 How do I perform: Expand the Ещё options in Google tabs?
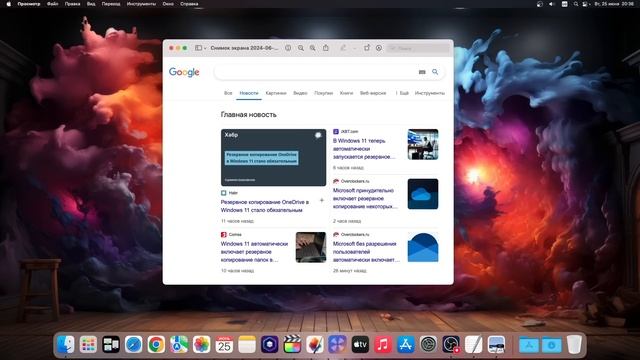click(402, 93)
